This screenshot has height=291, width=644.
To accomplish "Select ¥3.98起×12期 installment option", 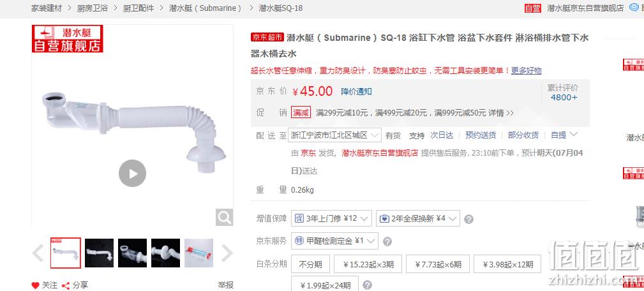I will (507, 264).
